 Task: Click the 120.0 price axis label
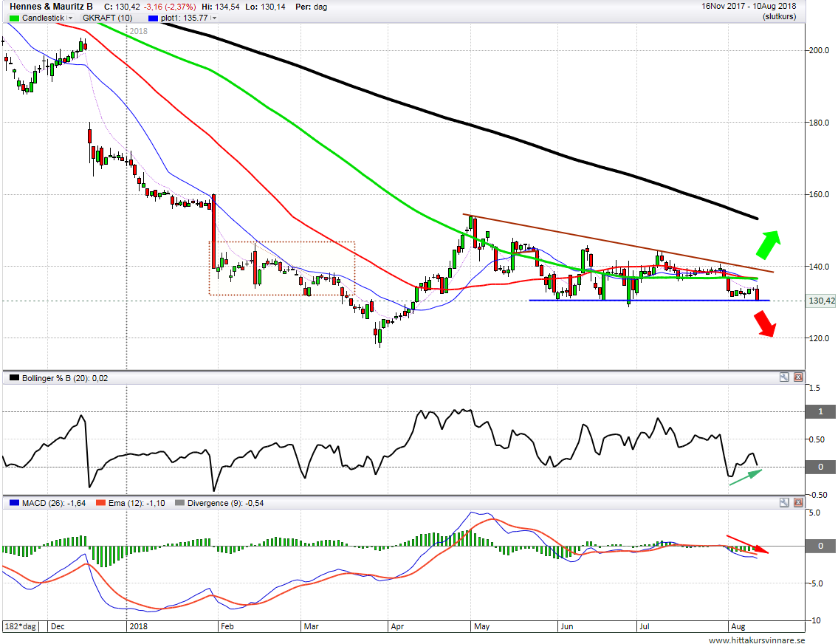819,338
